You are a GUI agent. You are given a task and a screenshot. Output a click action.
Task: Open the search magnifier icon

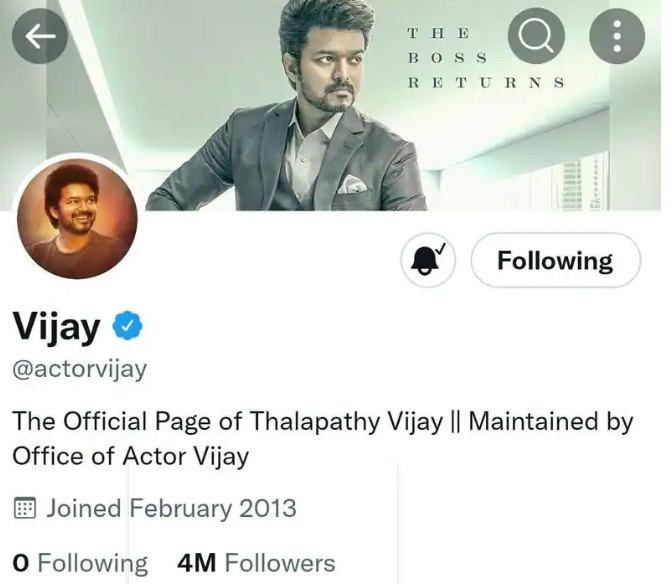point(536,36)
